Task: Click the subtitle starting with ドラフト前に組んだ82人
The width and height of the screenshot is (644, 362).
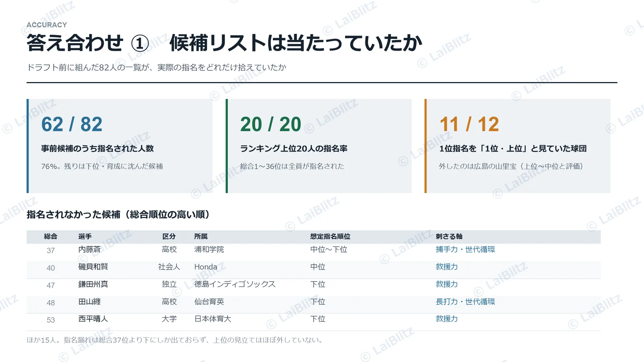Action: click(x=156, y=68)
